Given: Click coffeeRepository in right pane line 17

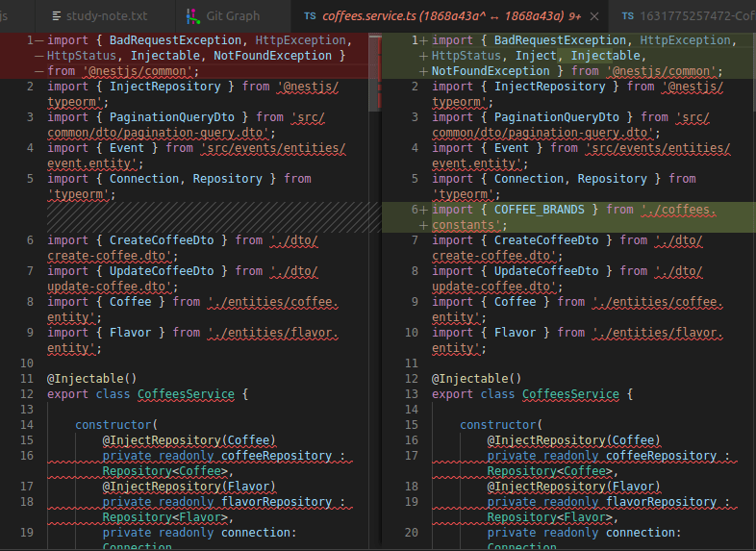Looking at the screenshot, I should tap(662, 456).
